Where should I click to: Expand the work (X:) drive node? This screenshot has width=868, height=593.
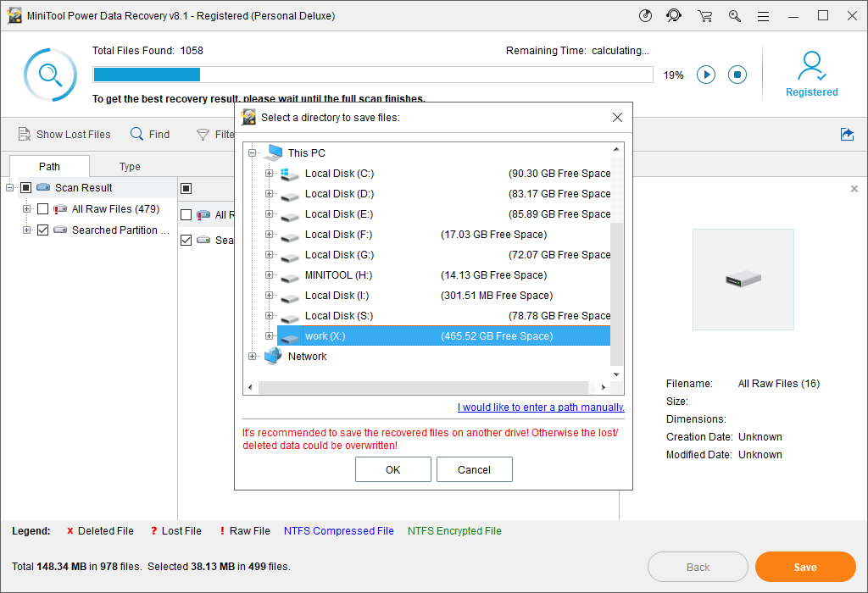click(269, 335)
